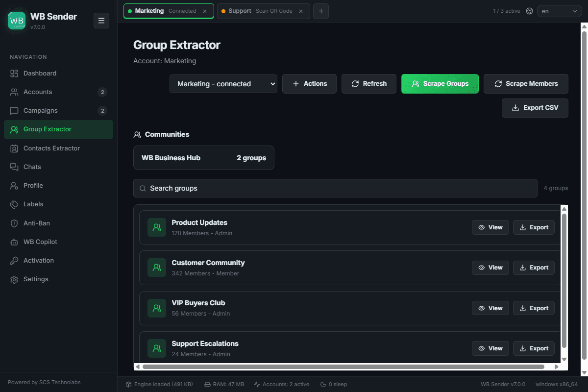View the VIP Buyers Club group

click(490, 308)
